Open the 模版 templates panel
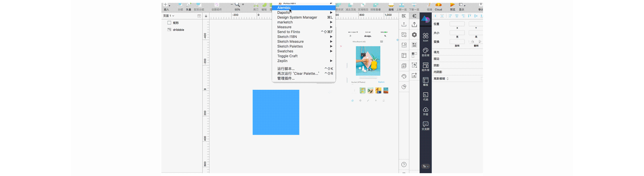 [x=425, y=82]
